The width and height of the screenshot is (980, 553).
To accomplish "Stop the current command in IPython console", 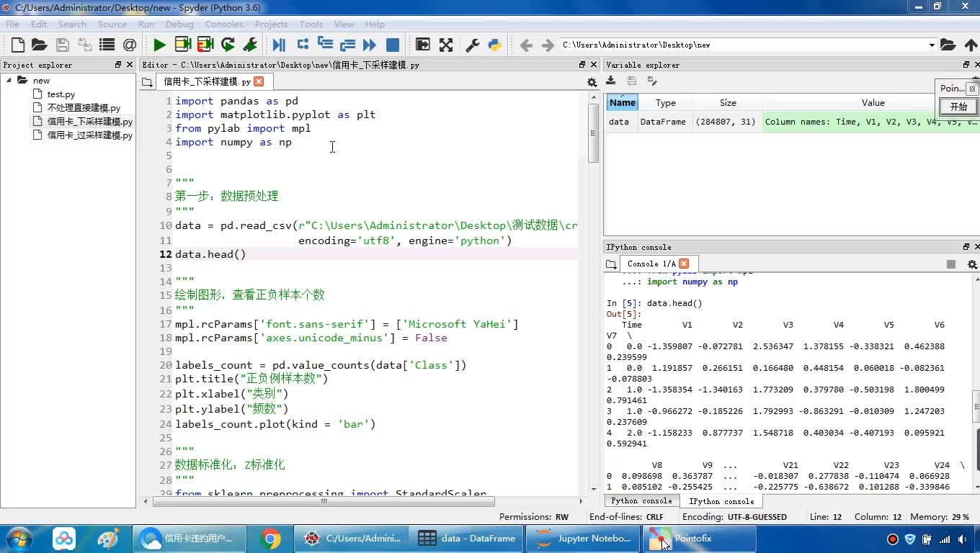I will point(950,264).
